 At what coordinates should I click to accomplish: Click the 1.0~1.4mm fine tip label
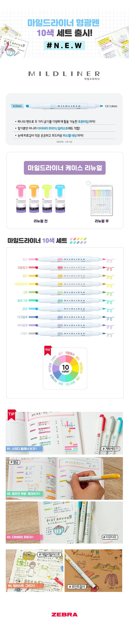tap(111, 106)
